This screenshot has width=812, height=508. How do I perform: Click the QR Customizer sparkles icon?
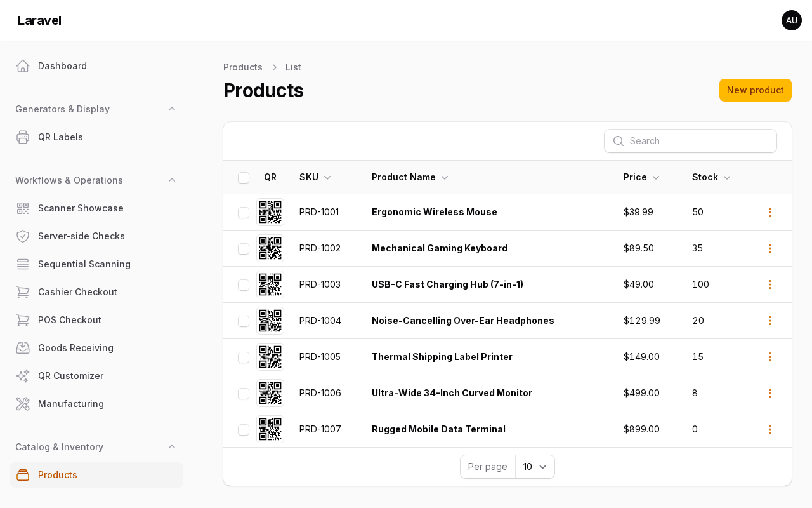pos(23,376)
